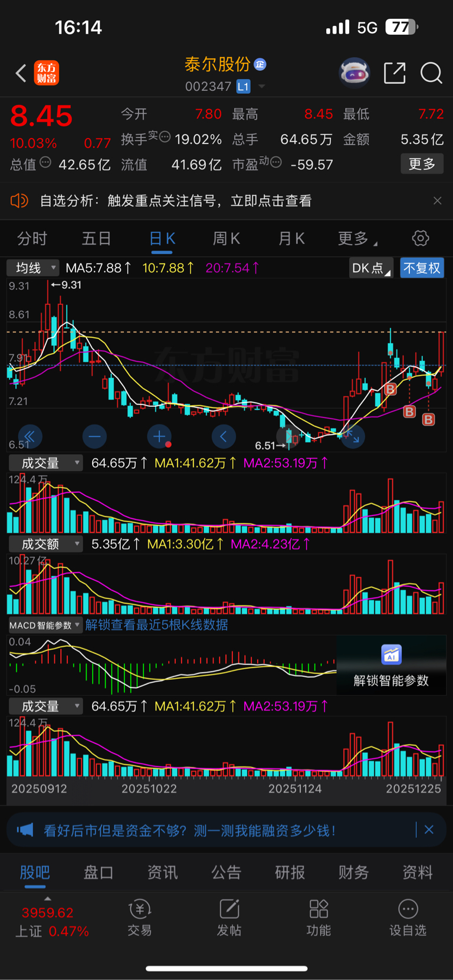
Task: Switch to the 资讯 tab
Action: pyautogui.click(x=162, y=873)
